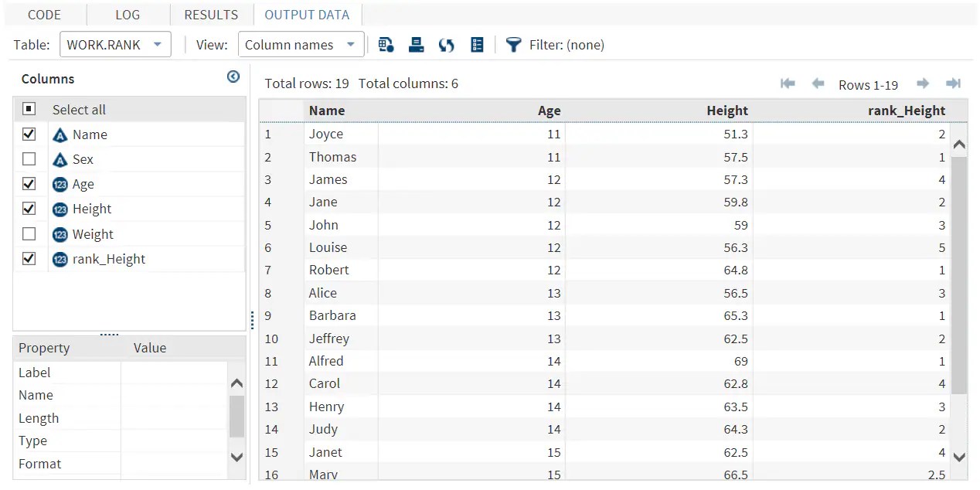Uncheck the rank_Height column checkbox
Image resolution: width=980 pixels, height=490 pixels.
tap(29, 259)
